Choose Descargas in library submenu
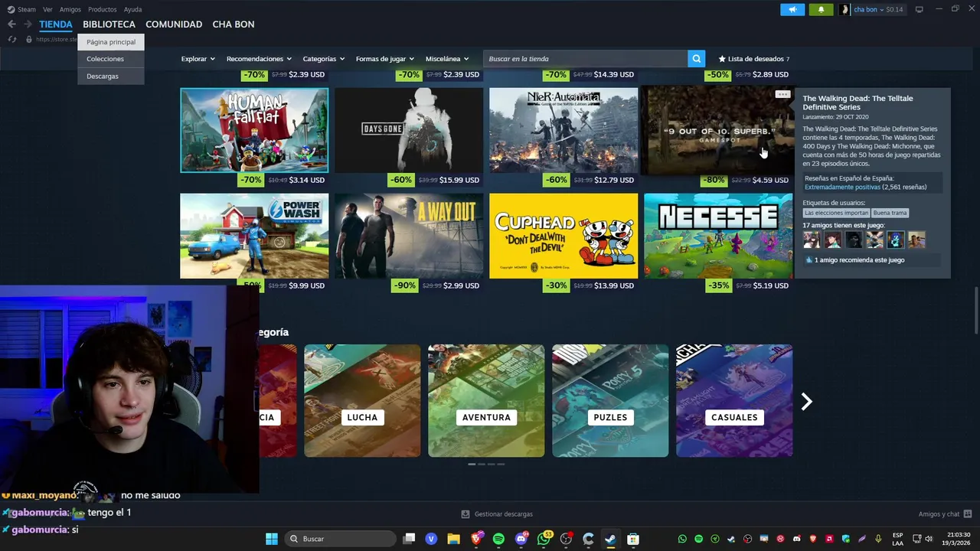 (111, 76)
